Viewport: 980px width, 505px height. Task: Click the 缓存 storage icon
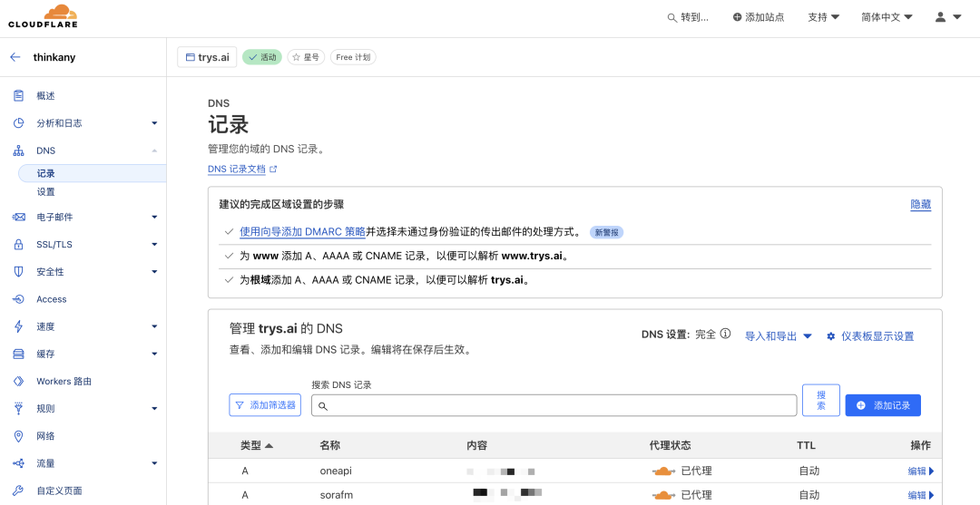point(18,354)
